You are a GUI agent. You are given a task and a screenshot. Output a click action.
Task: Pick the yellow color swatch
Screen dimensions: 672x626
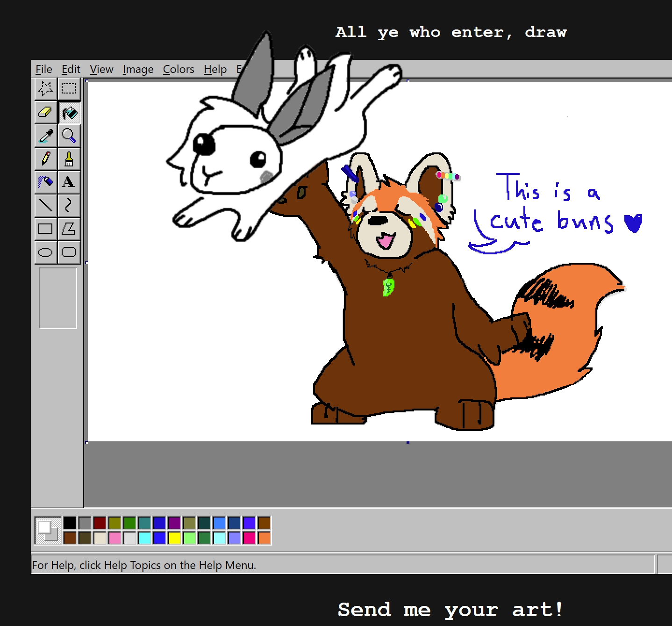click(x=174, y=538)
